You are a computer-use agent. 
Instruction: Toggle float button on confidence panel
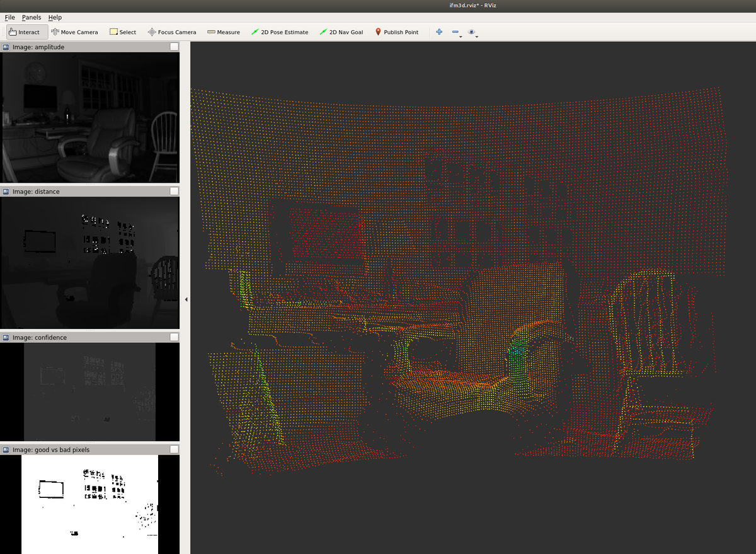point(174,337)
